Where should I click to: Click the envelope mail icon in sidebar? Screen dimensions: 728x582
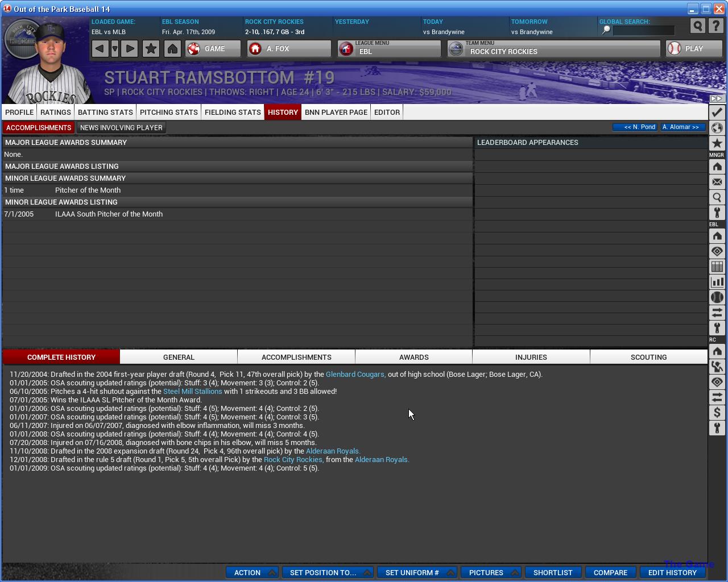(x=717, y=182)
